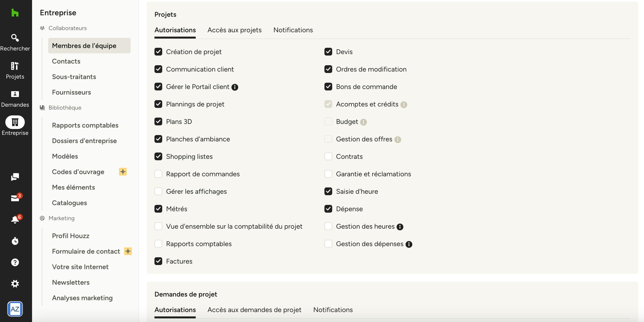Enable the Contrats checkbox
Screen dimensions: 644x322
click(x=328, y=156)
